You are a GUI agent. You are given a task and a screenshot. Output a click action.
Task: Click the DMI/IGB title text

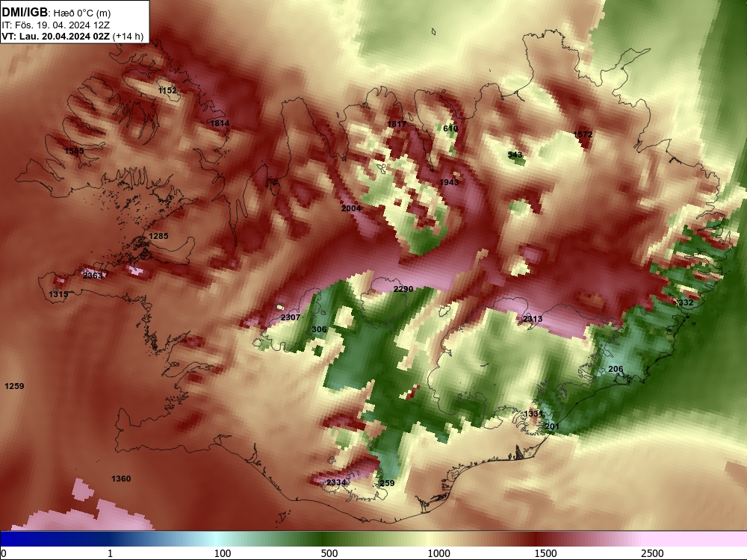(x=25, y=13)
